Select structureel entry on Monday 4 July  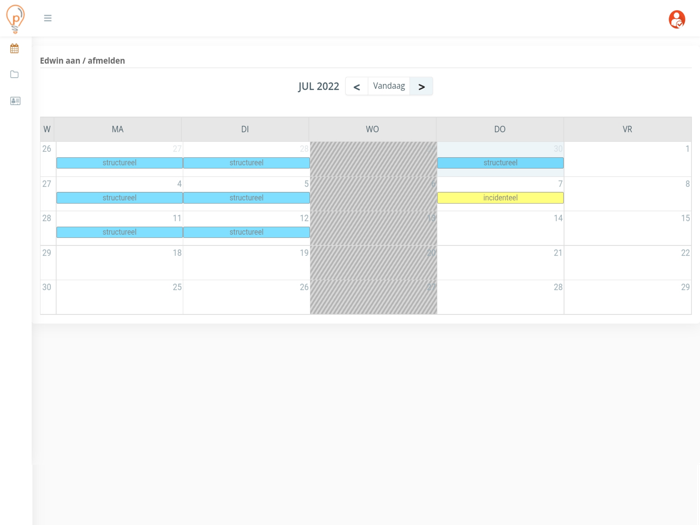[x=119, y=198]
